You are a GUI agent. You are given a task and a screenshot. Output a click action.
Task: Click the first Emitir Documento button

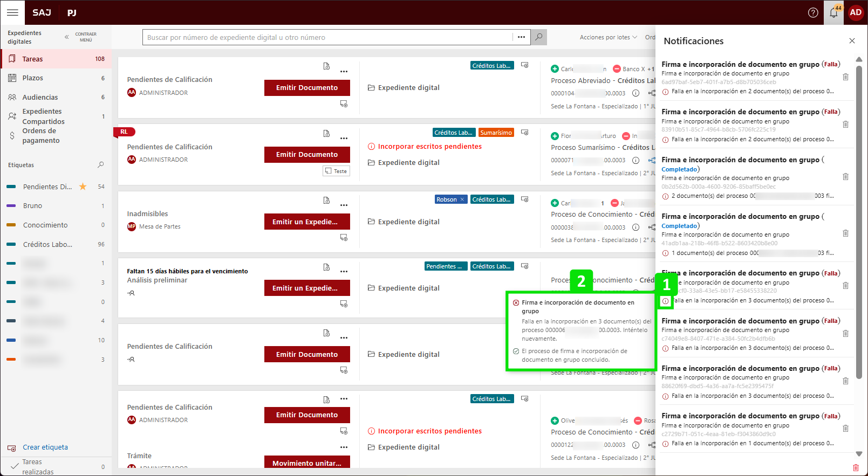pos(307,88)
